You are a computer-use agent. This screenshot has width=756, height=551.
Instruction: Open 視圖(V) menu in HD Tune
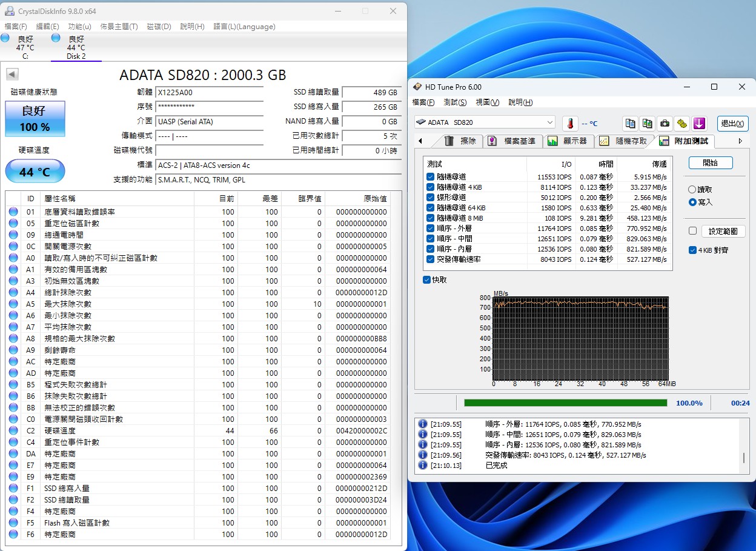488,102
